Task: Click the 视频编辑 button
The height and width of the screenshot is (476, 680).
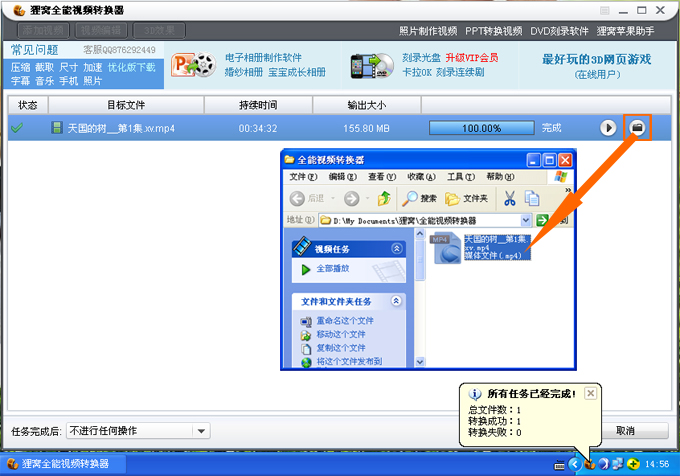Action: 101,30
